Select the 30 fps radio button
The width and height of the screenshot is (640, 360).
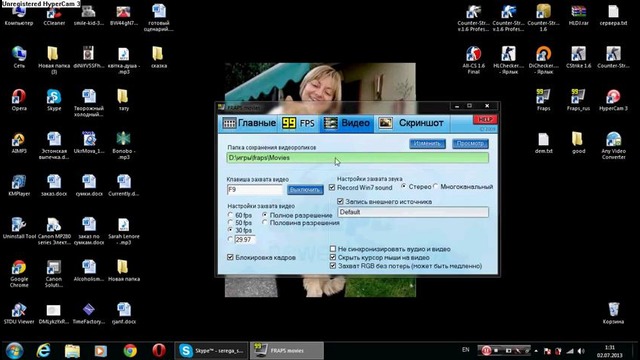click(231, 231)
